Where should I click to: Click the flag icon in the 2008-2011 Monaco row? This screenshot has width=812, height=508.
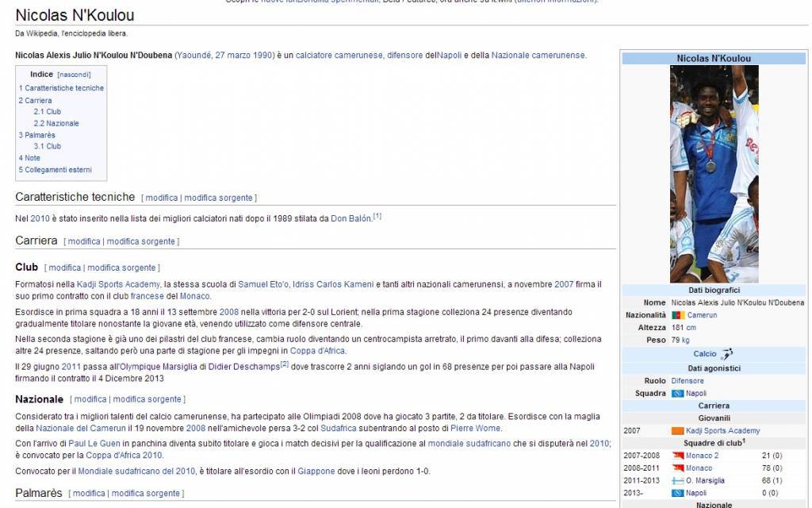click(677, 468)
